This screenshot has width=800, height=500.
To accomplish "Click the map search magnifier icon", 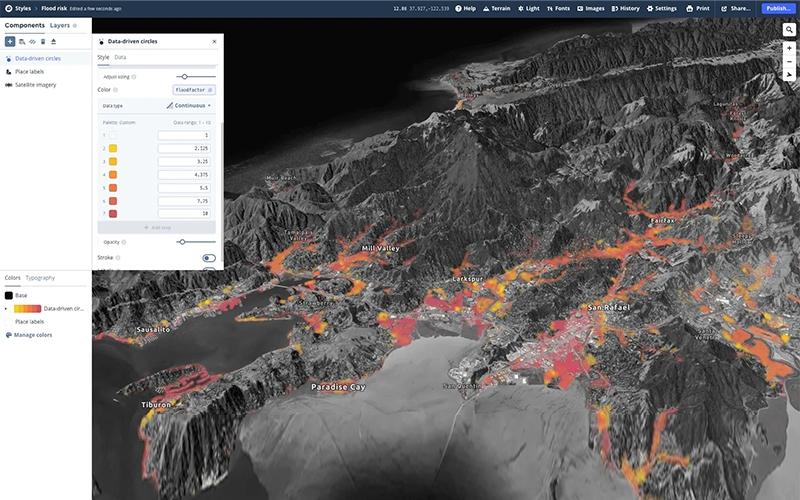I will pyautogui.click(x=789, y=30).
